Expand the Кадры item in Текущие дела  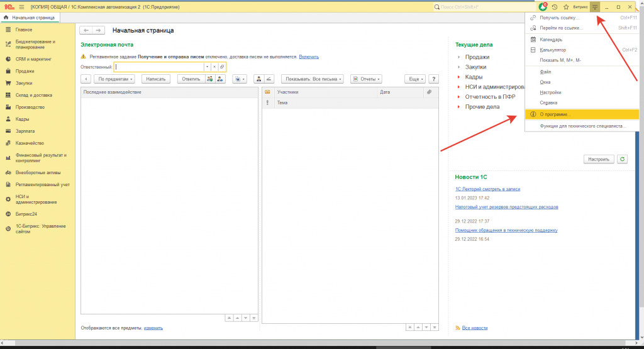pos(475,77)
